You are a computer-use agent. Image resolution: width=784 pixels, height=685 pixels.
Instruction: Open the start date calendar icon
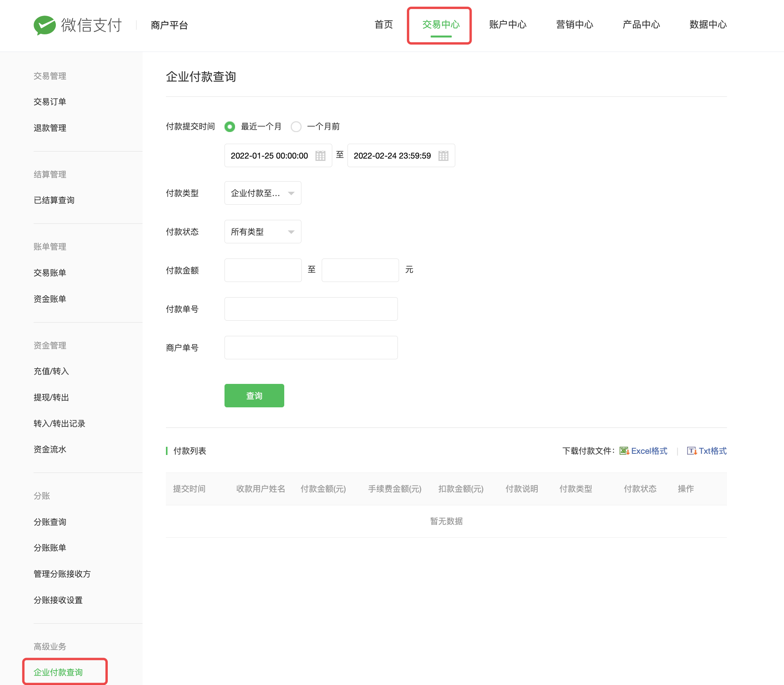pos(320,156)
